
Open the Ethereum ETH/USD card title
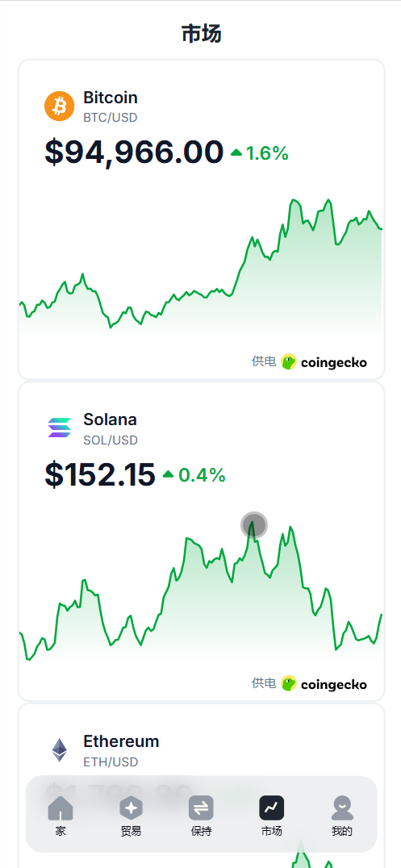[x=121, y=751]
